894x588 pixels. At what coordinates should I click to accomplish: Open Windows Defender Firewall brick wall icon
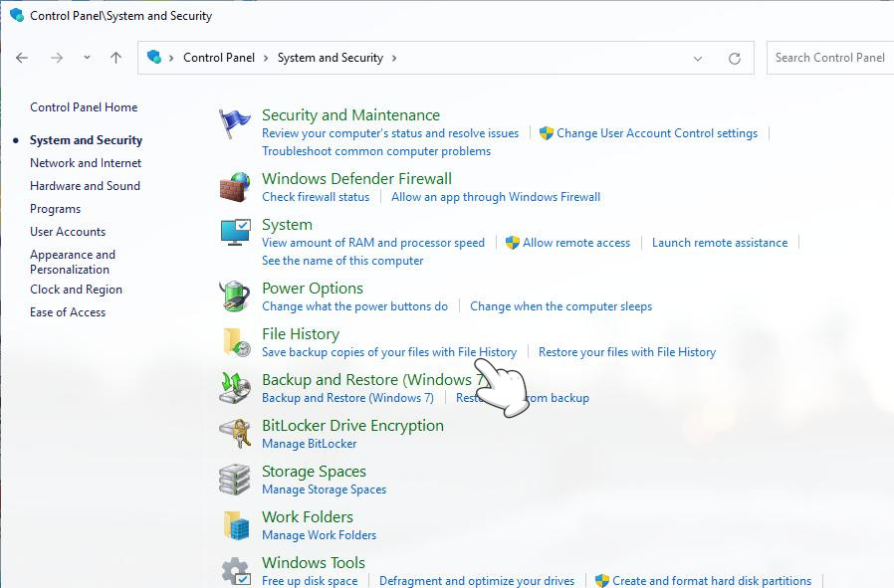click(235, 187)
